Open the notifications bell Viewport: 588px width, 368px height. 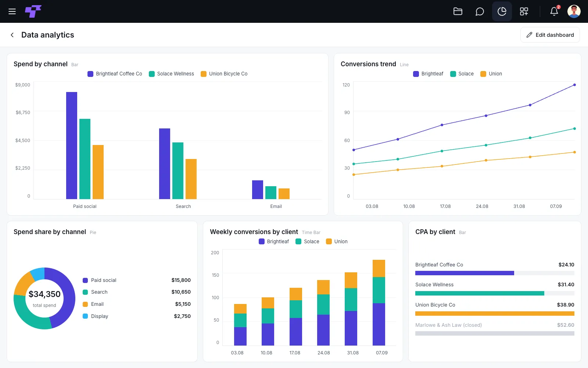[x=554, y=11]
